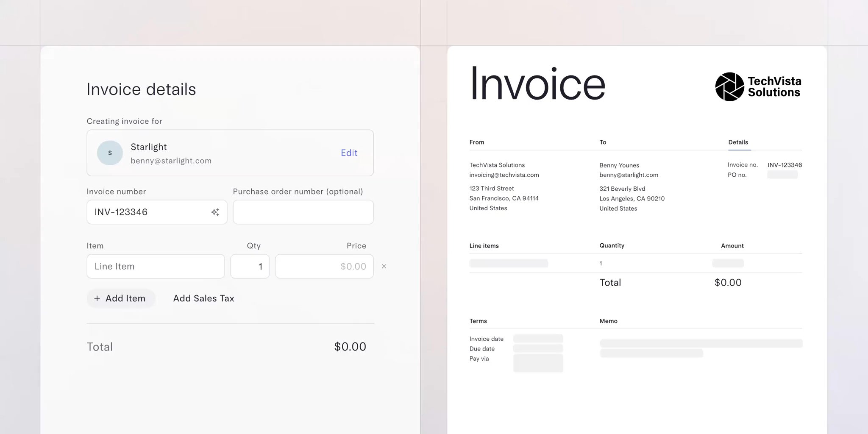Click the Pay via placeholder under Terms
The image size is (868, 434).
(x=538, y=363)
